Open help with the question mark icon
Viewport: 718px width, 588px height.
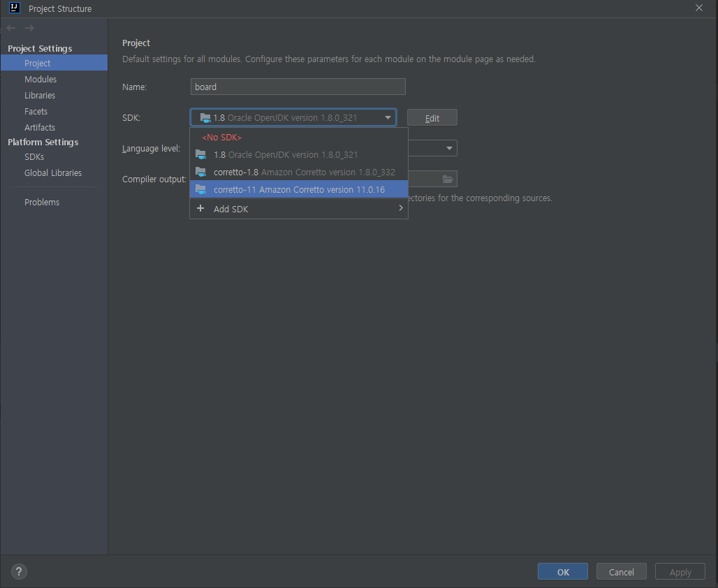19,571
